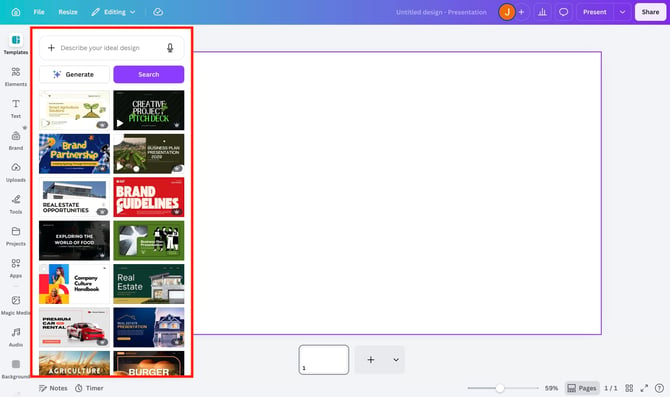Select the Agriculture wheat field template

[74, 364]
